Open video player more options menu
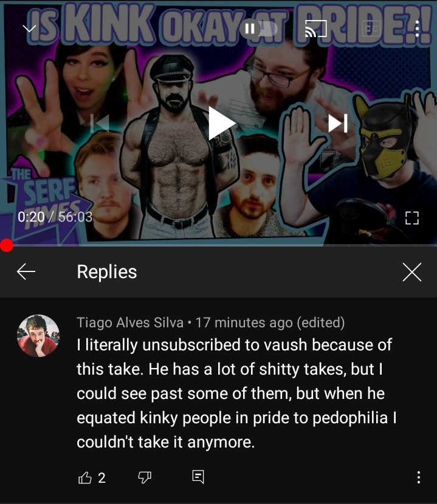Viewport: 437px width, 504px height. [417, 29]
